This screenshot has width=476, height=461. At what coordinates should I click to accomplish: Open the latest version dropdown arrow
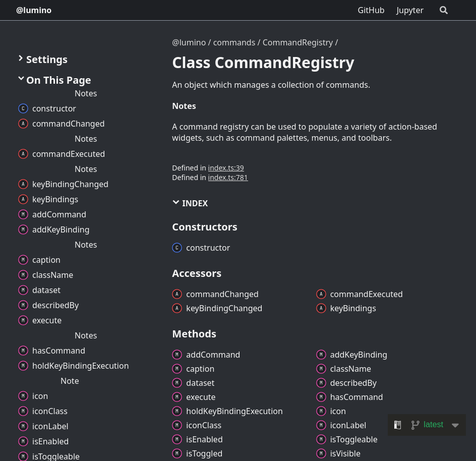pyautogui.click(x=455, y=425)
